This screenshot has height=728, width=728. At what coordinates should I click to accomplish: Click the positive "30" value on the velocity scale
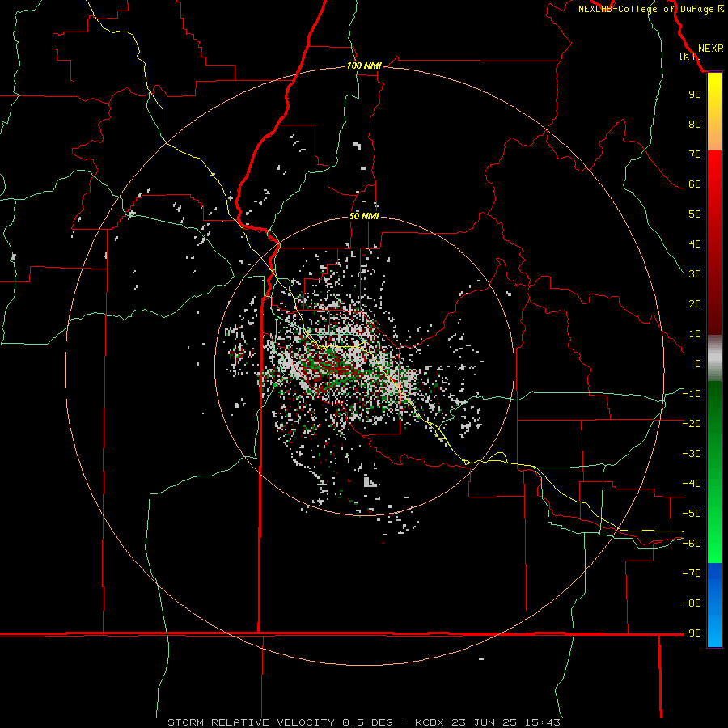(x=695, y=274)
